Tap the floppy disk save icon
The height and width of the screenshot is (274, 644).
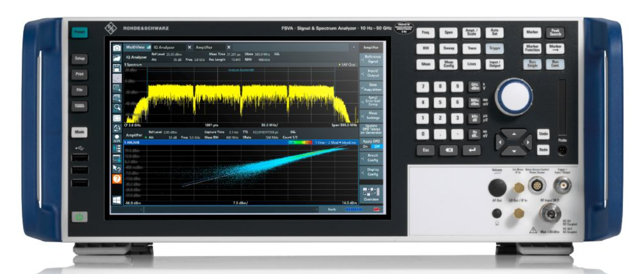[116, 68]
